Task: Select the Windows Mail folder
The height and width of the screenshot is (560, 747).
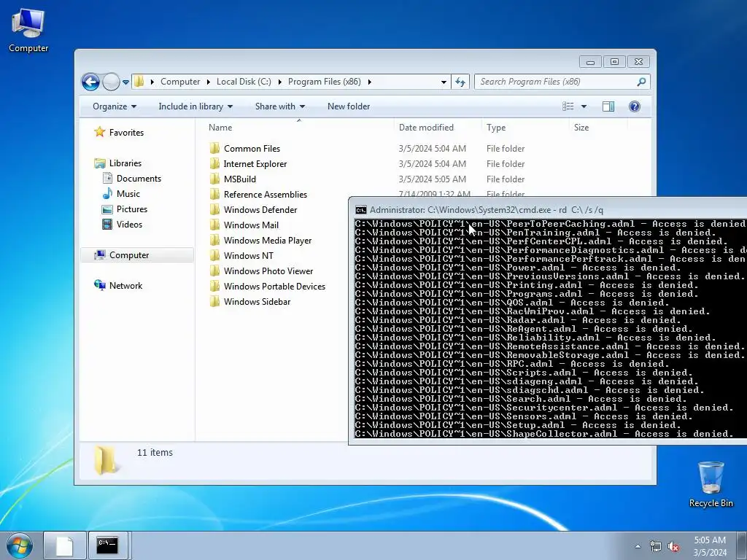Action: (x=251, y=225)
